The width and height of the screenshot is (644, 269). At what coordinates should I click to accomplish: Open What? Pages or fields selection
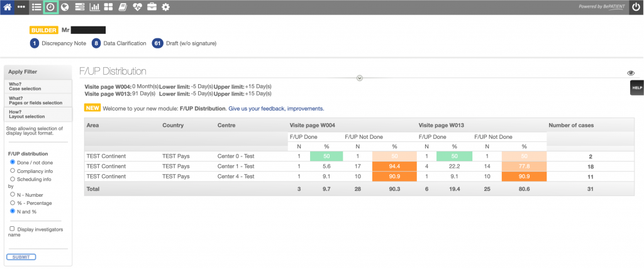pyautogui.click(x=38, y=100)
